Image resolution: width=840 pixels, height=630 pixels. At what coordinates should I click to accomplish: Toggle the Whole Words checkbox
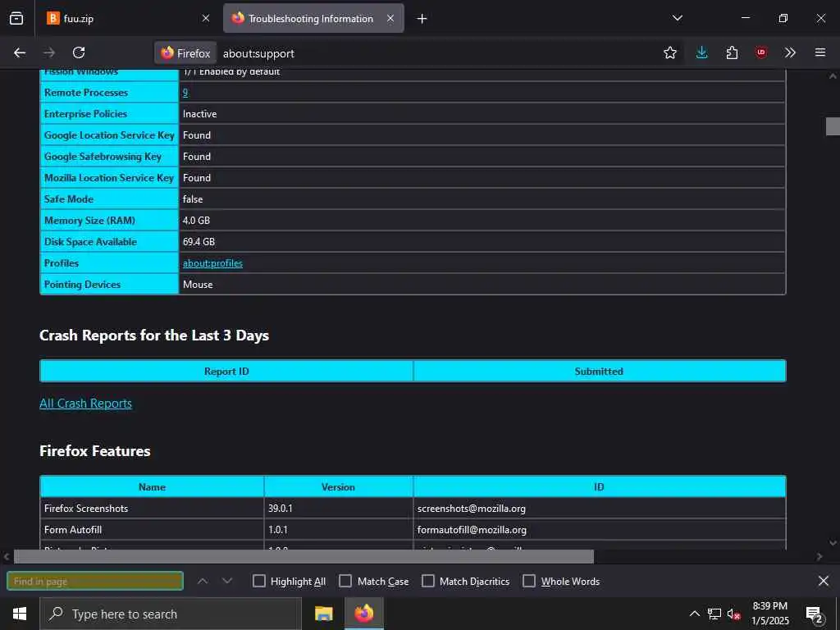point(529,581)
